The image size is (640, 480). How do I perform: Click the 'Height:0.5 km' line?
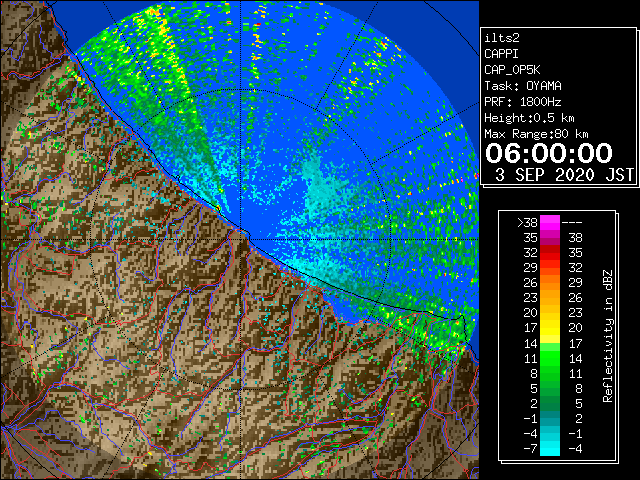click(x=529, y=118)
